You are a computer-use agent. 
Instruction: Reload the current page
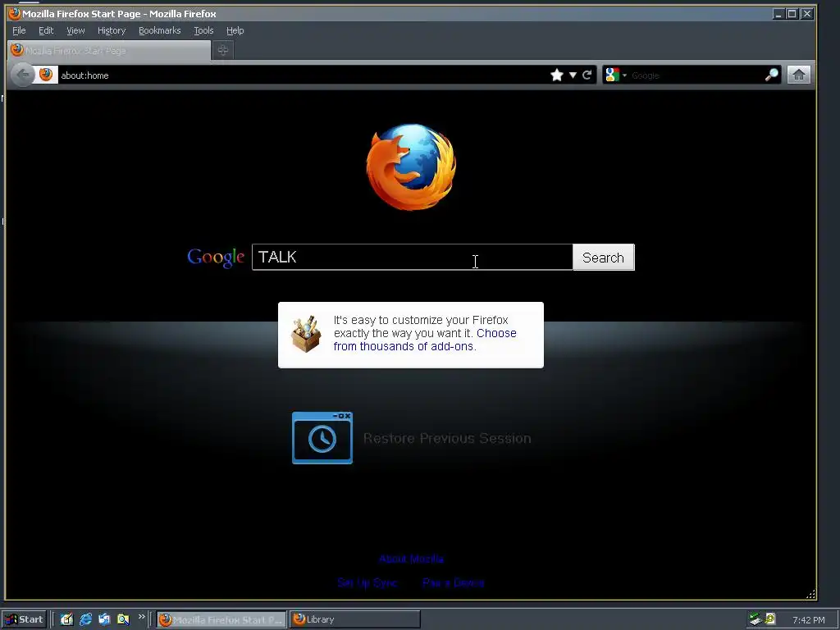(587, 75)
